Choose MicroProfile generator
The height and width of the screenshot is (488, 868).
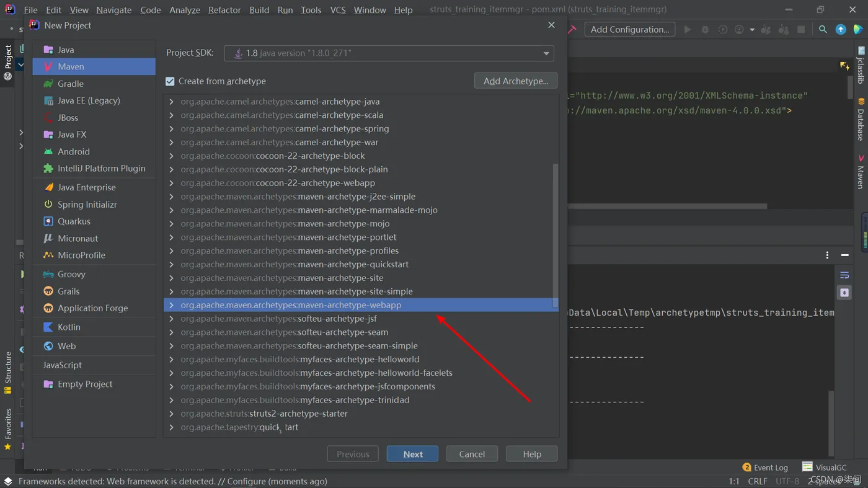94,255
